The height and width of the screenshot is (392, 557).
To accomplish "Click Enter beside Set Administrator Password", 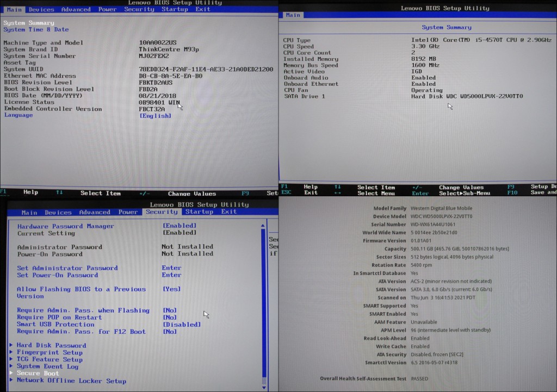I will pos(171,268).
